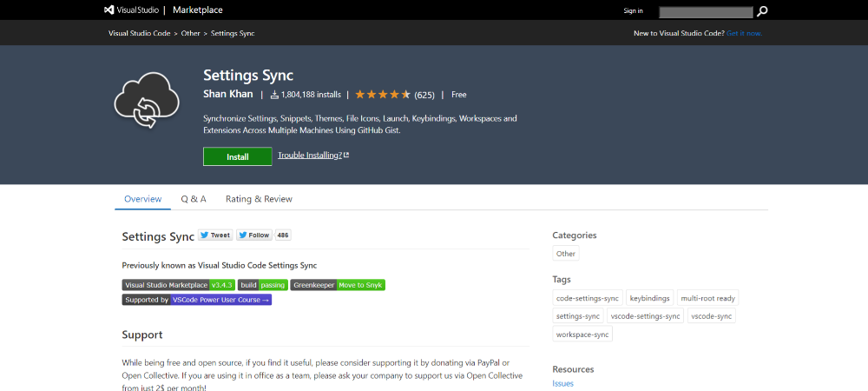Click the Settings Sync cloud icon

tap(147, 100)
